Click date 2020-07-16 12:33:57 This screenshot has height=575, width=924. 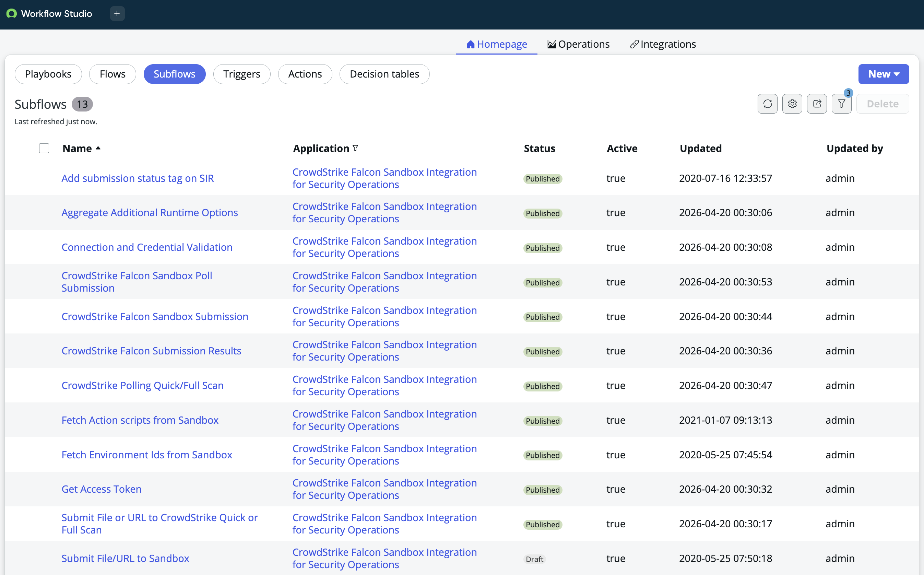point(726,178)
